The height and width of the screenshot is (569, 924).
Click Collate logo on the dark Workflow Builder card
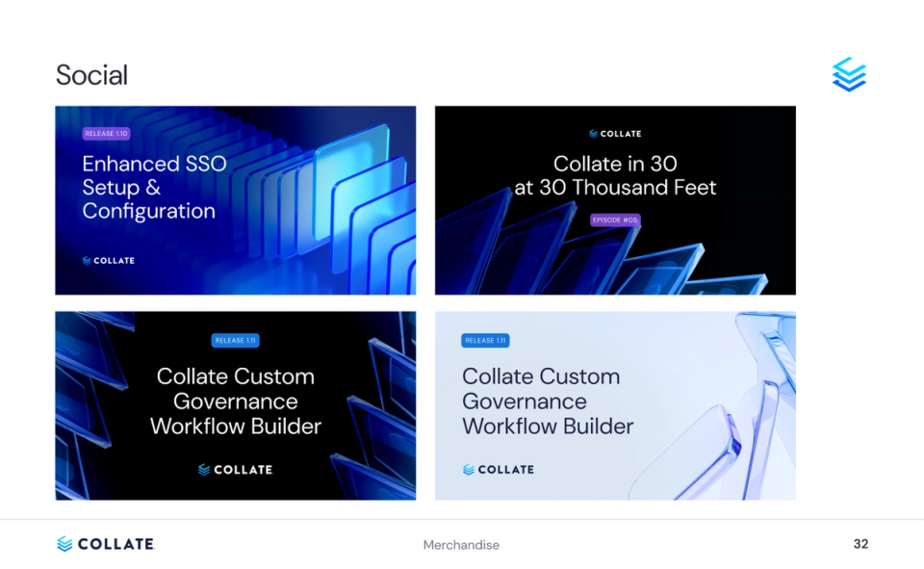click(x=235, y=469)
